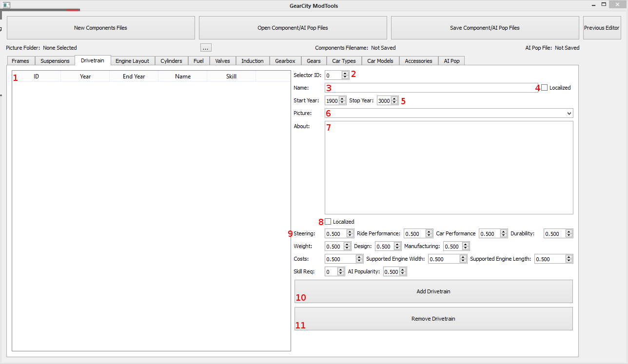Increase the Selector ID spinner value
Screen dimensions: 628x364
pyautogui.click(x=345, y=73)
